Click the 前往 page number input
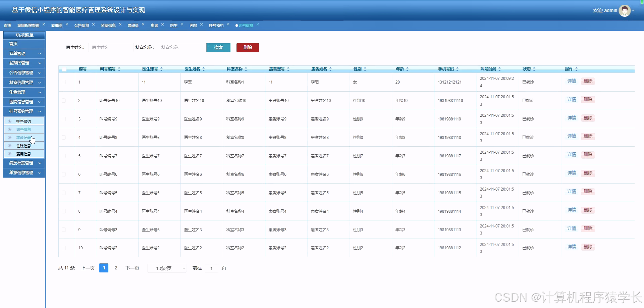 click(211, 268)
